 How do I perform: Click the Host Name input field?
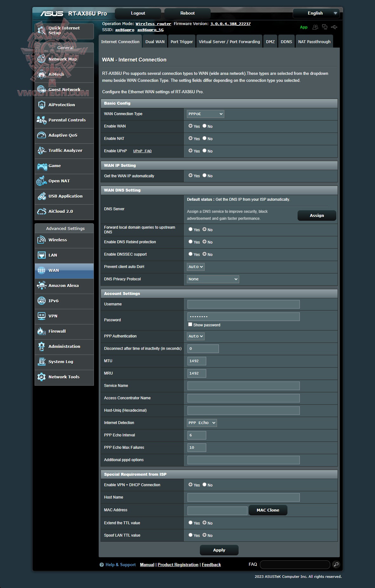pyautogui.click(x=243, y=497)
